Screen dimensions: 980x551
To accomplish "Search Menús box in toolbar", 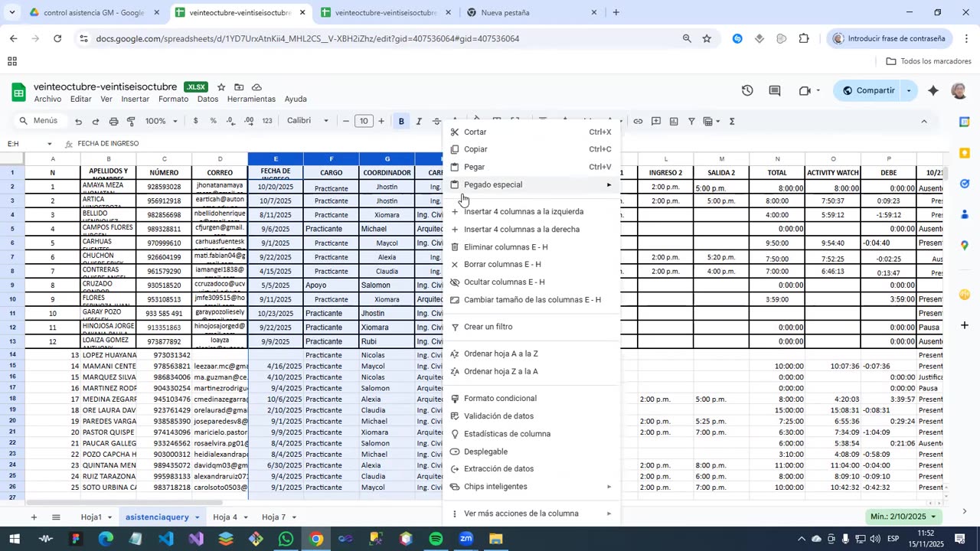I will click(x=38, y=121).
